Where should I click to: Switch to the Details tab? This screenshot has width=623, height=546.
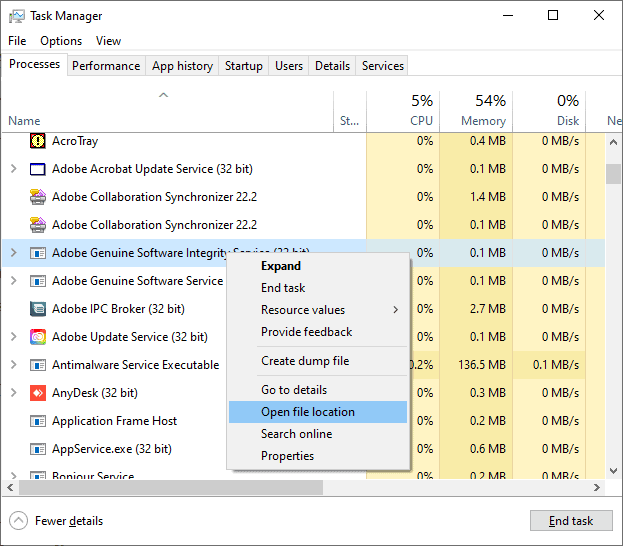coord(332,66)
